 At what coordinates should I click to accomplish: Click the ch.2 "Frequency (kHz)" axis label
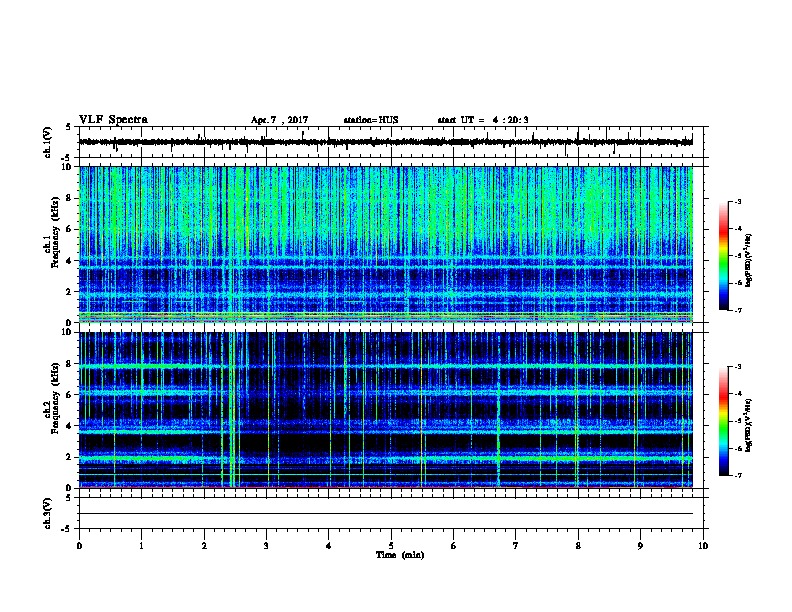[x=55, y=398]
